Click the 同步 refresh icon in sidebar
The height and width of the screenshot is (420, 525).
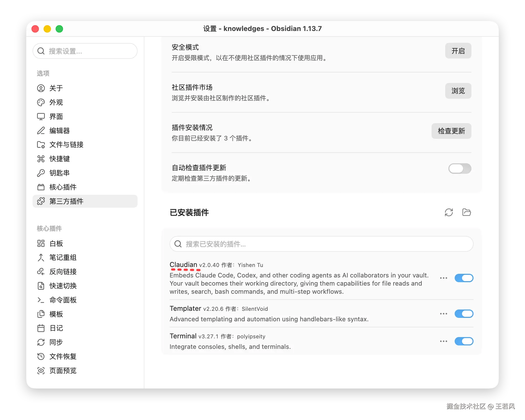41,342
